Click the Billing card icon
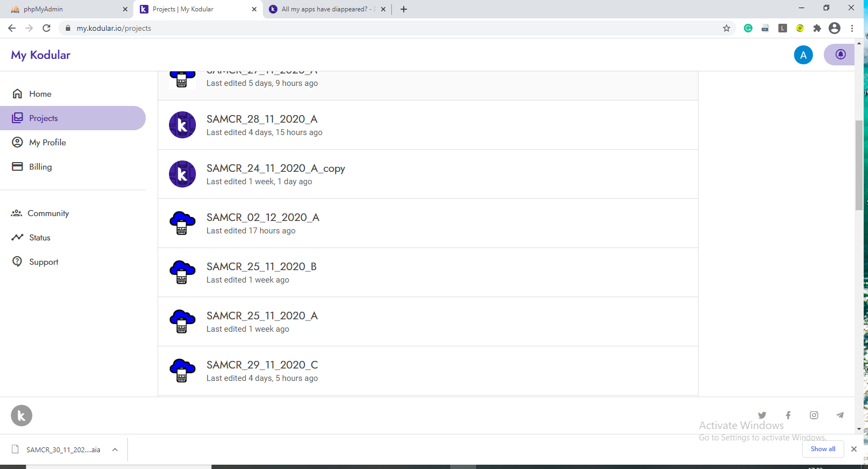Viewport: 868px width, 469px height. tap(18, 166)
